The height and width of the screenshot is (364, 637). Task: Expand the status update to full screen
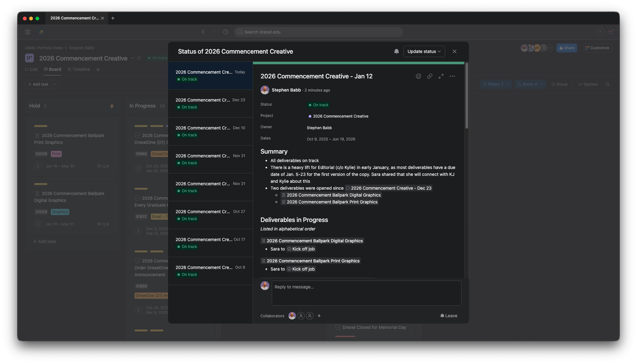point(441,76)
